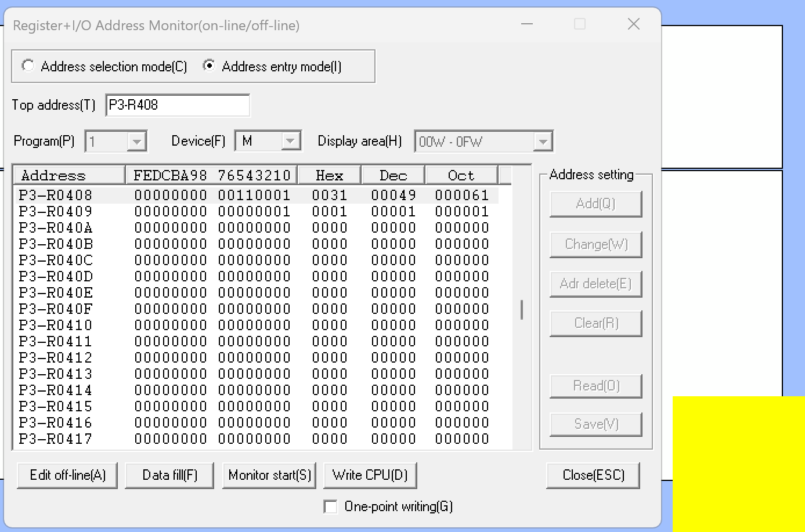805x532 pixels.
Task: Click the Top address input field
Action: click(x=177, y=105)
